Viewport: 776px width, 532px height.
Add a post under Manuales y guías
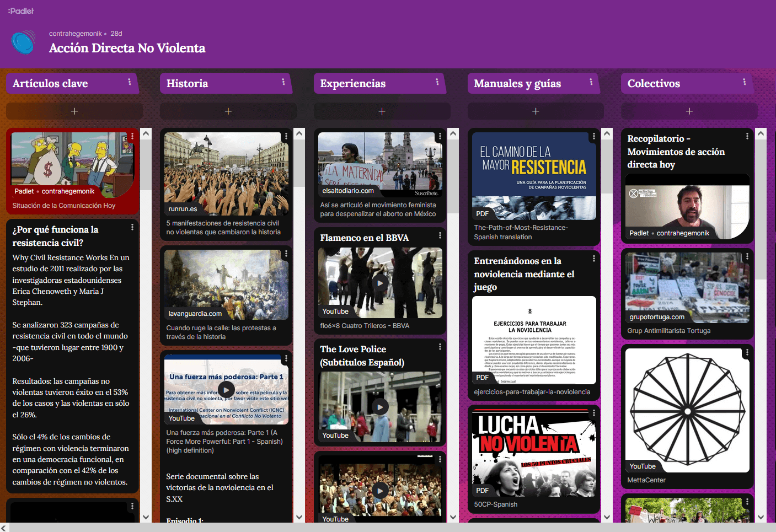point(536,111)
